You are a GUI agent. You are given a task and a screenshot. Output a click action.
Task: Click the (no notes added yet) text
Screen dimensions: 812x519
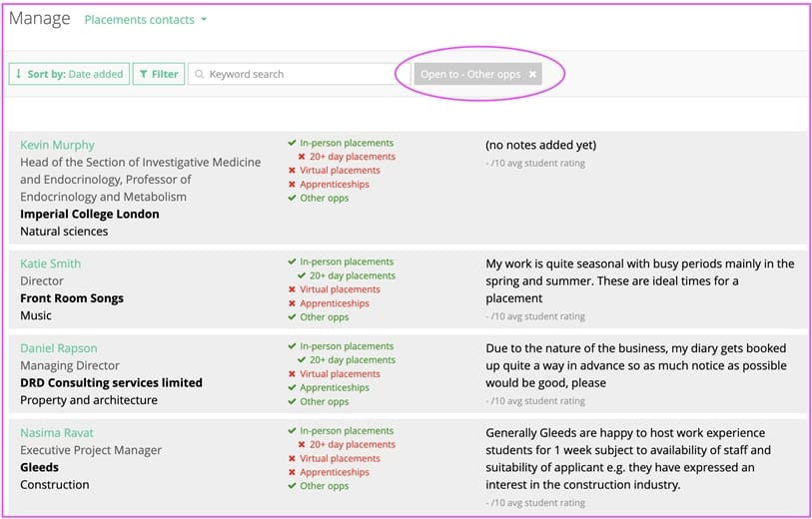pos(540,146)
